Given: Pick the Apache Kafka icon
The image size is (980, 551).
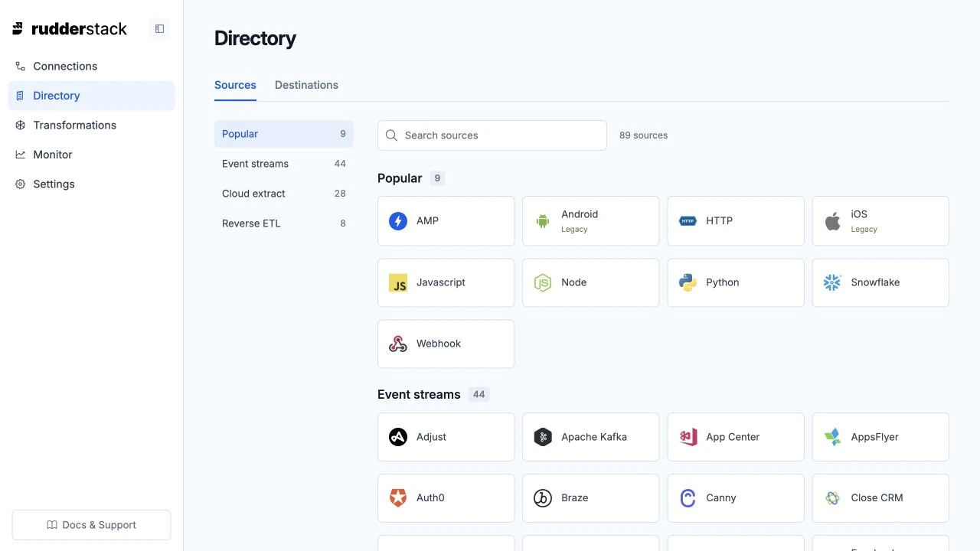Looking at the screenshot, I should [543, 437].
